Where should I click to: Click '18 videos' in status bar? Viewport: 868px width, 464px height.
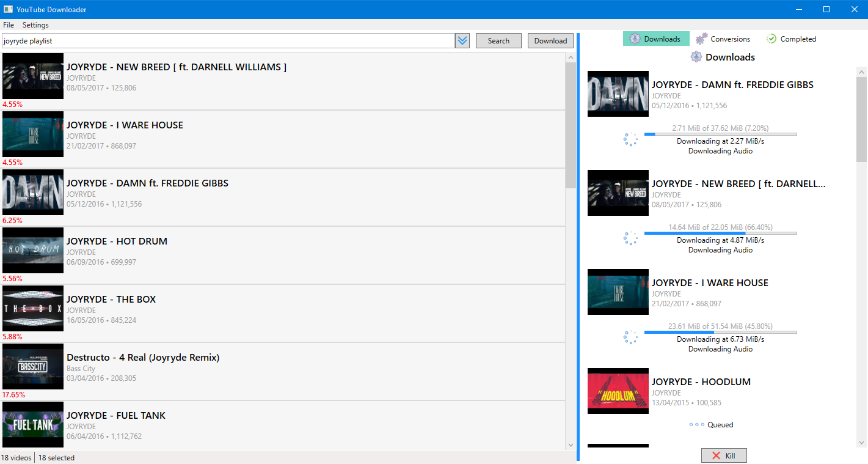[x=16, y=457]
